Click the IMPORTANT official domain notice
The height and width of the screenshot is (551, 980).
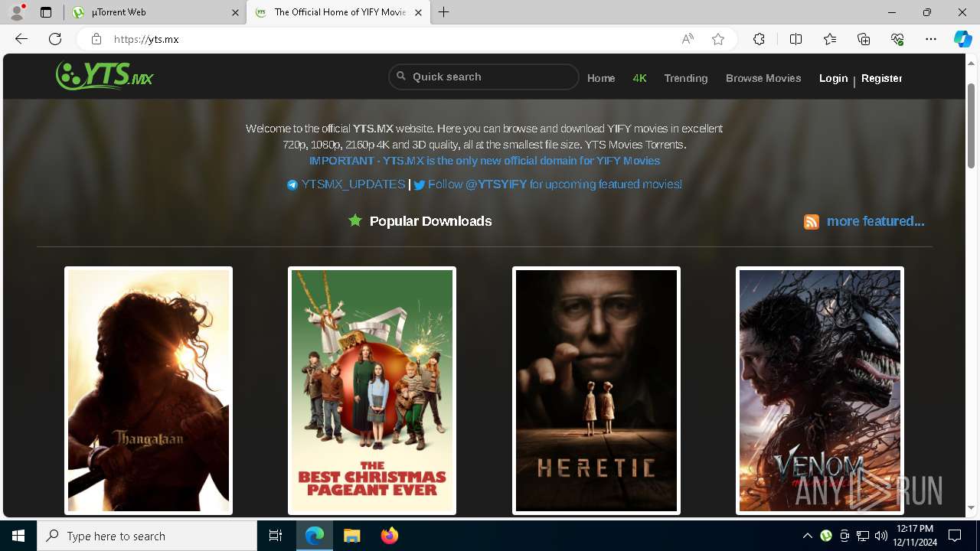(485, 161)
